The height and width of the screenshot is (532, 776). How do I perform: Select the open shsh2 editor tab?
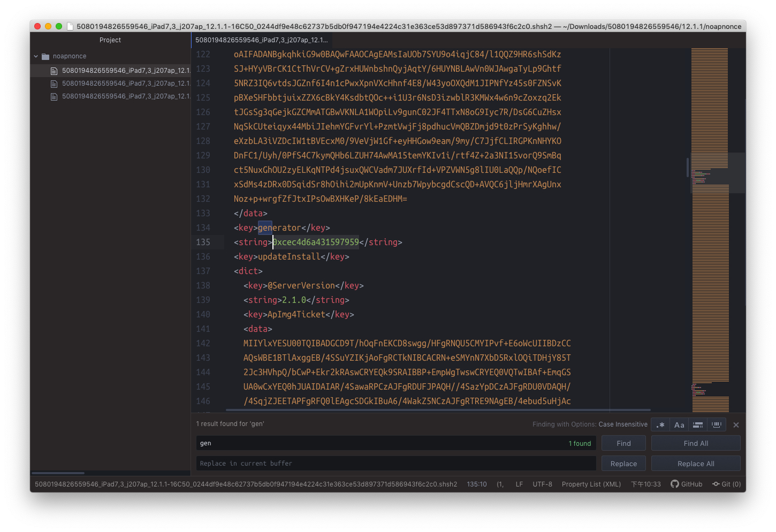coord(261,40)
